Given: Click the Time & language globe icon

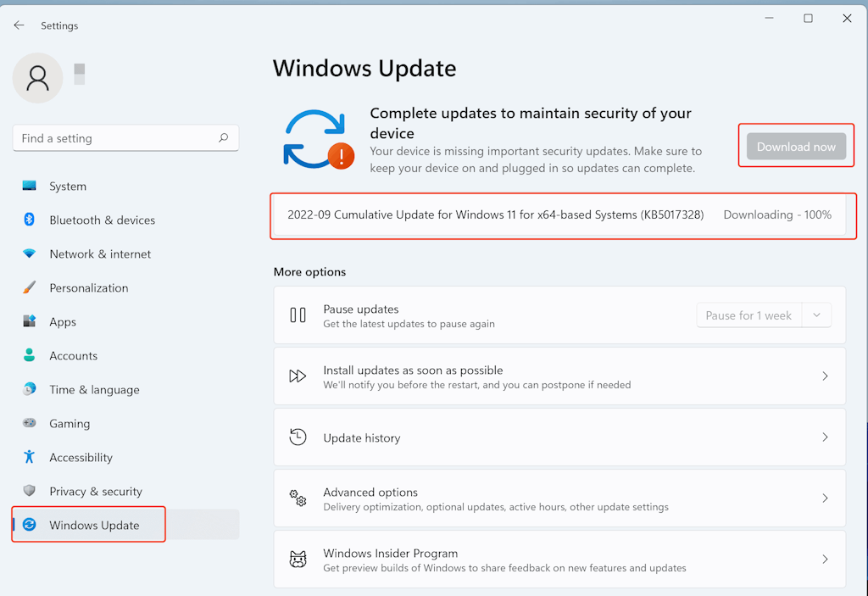Looking at the screenshot, I should [30, 389].
